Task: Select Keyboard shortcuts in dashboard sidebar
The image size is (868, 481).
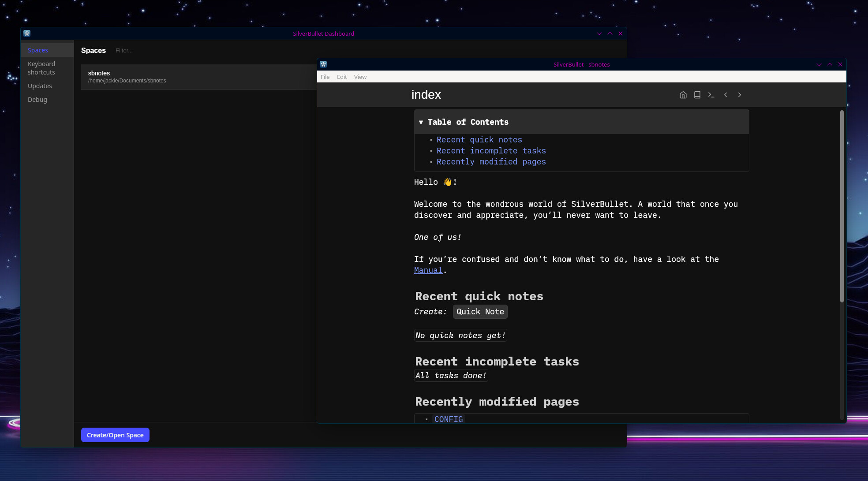Action: coord(41,68)
